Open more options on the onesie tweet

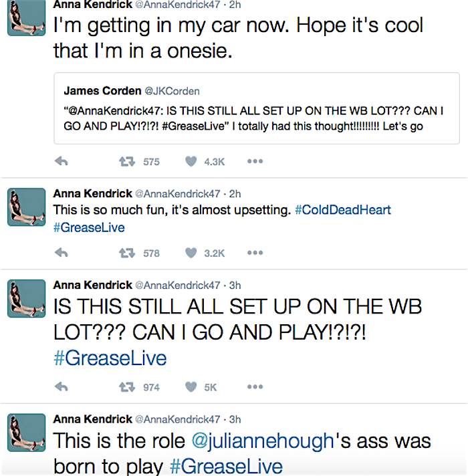(255, 161)
